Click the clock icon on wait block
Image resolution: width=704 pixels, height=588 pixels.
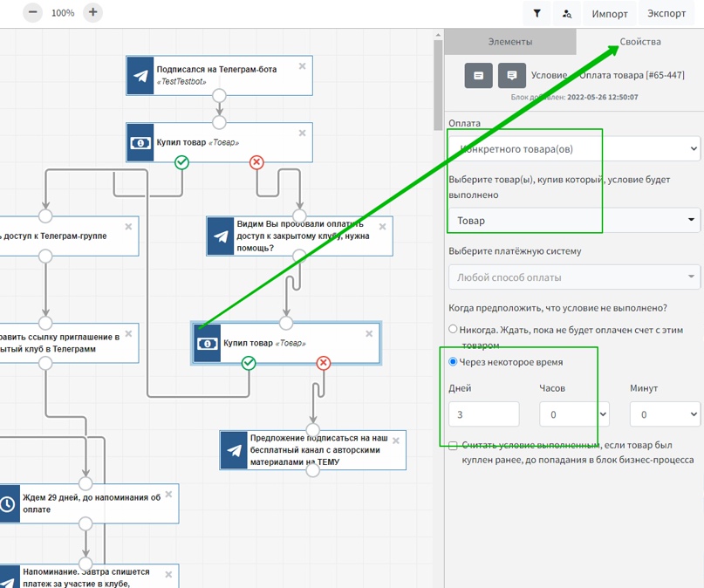pyautogui.click(x=8, y=504)
